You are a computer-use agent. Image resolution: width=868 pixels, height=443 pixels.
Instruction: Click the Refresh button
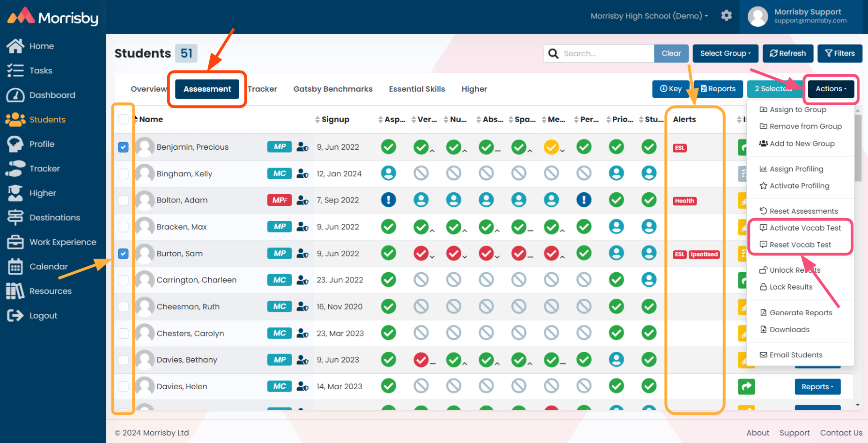click(788, 53)
